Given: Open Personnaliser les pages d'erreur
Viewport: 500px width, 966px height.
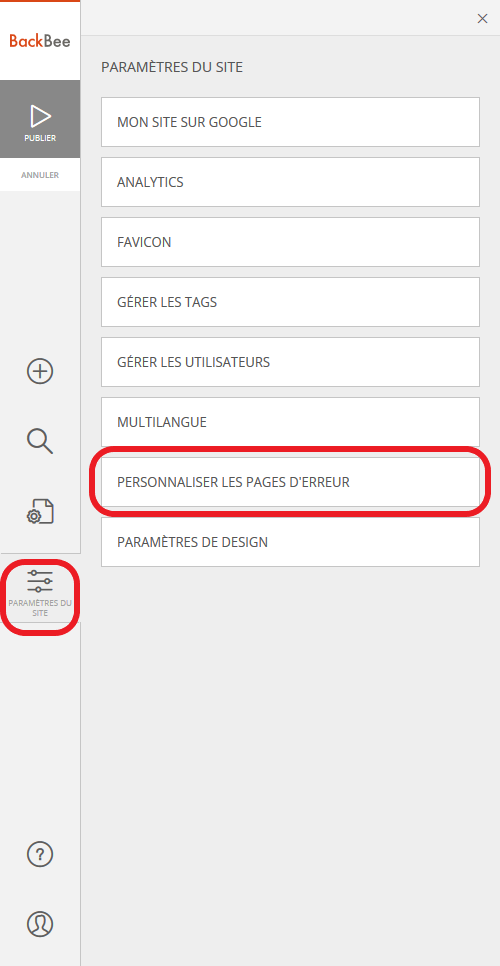Looking at the screenshot, I should coord(290,482).
